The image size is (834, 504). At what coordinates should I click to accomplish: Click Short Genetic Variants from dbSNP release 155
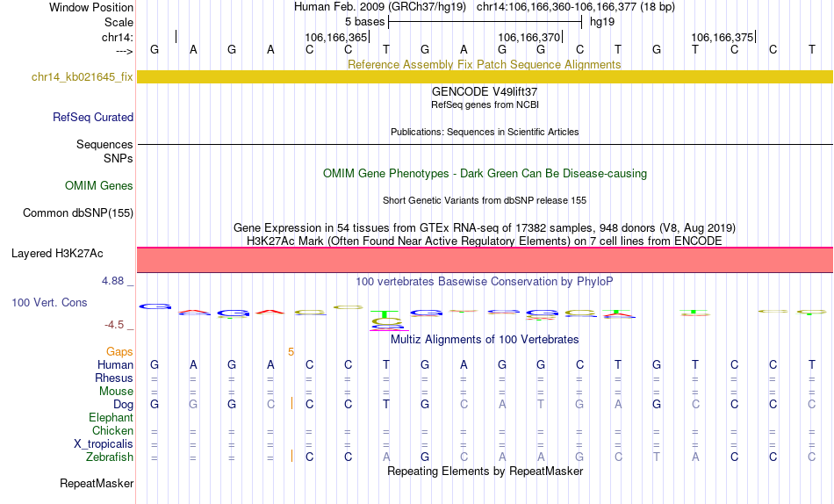(x=485, y=201)
